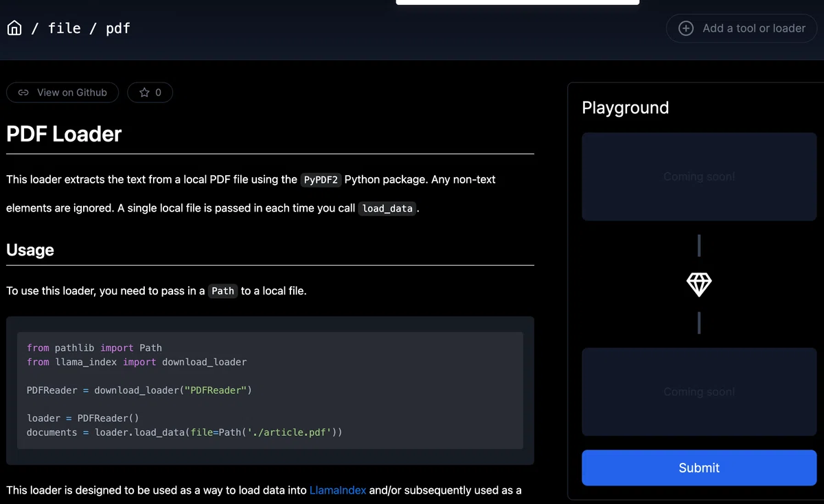The width and height of the screenshot is (824, 504).
Task: Click the white bar at top center
Action: 518,2
